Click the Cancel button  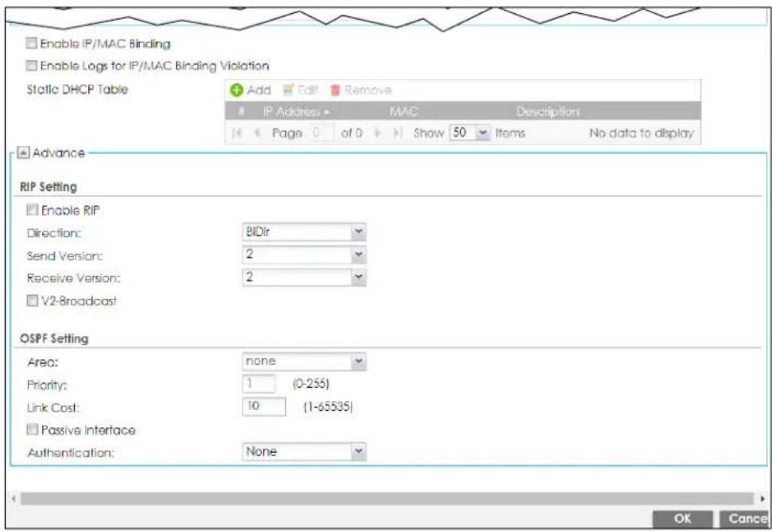tap(745, 519)
